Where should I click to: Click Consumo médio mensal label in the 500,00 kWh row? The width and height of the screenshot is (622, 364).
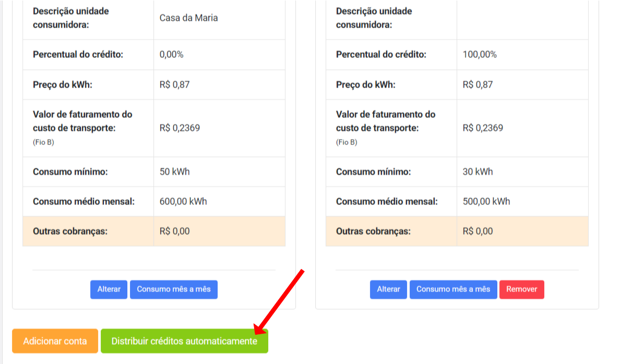[387, 201]
